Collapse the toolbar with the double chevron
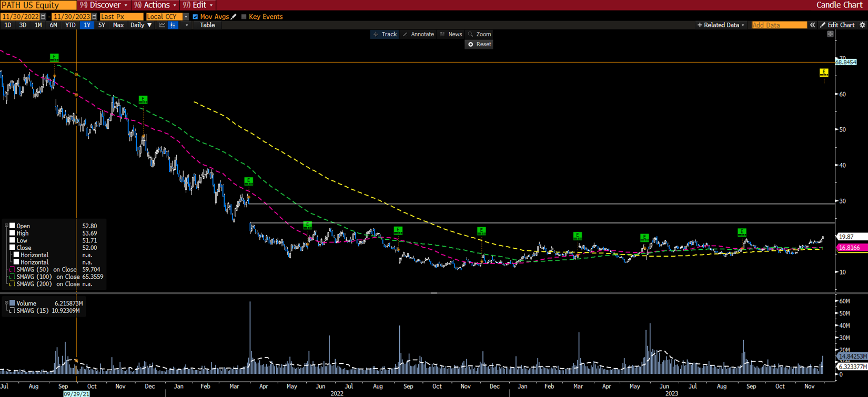Screen dimensions: 868x397 812,25
